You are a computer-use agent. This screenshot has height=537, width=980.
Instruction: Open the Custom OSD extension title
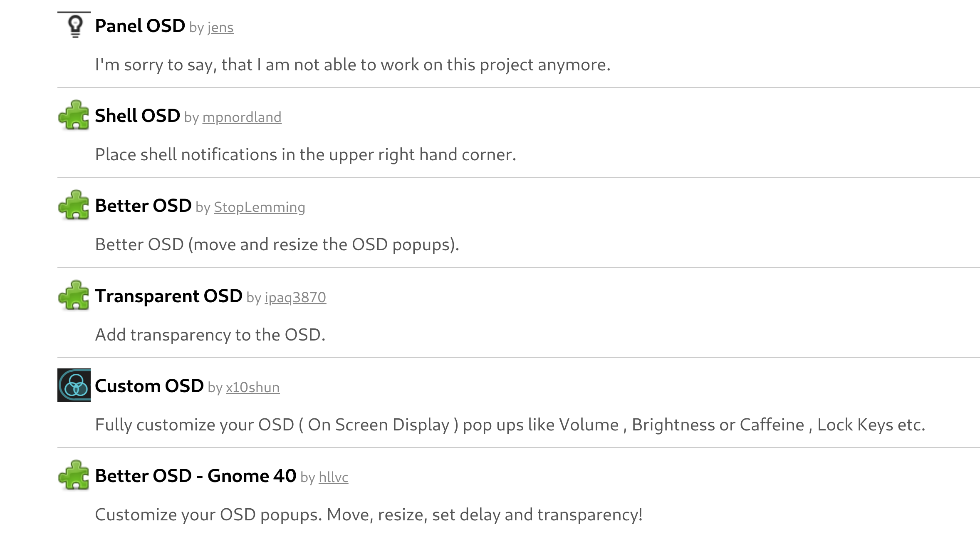(149, 386)
